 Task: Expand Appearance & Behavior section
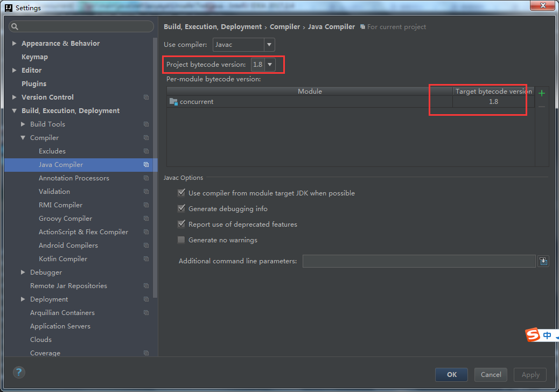pos(14,44)
